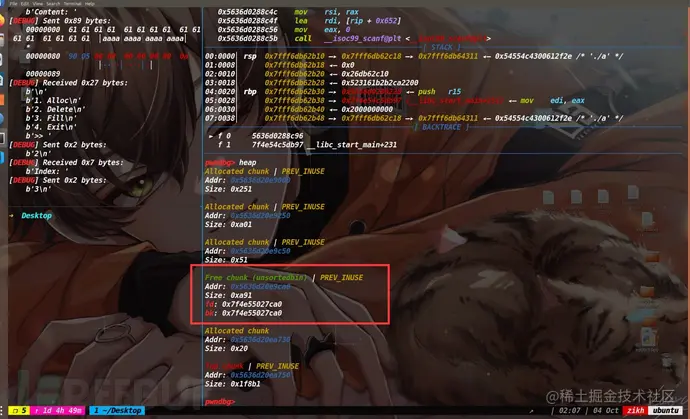
Task: Click the chunk 'Size: 0x51'
Action: click(226, 260)
